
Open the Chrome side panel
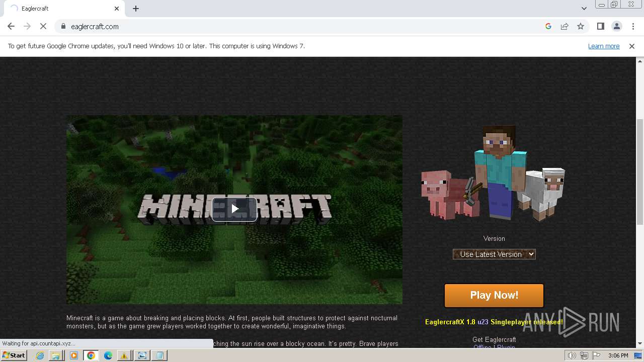click(x=600, y=26)
